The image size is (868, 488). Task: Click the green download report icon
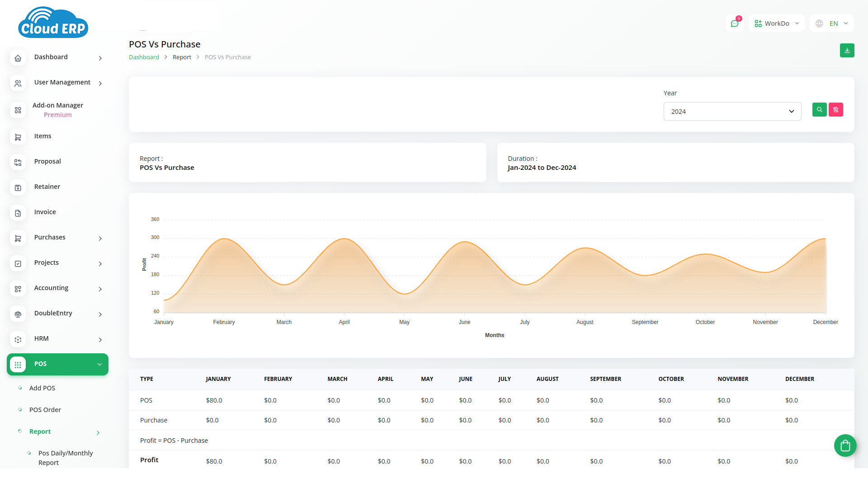pos(847,51)
